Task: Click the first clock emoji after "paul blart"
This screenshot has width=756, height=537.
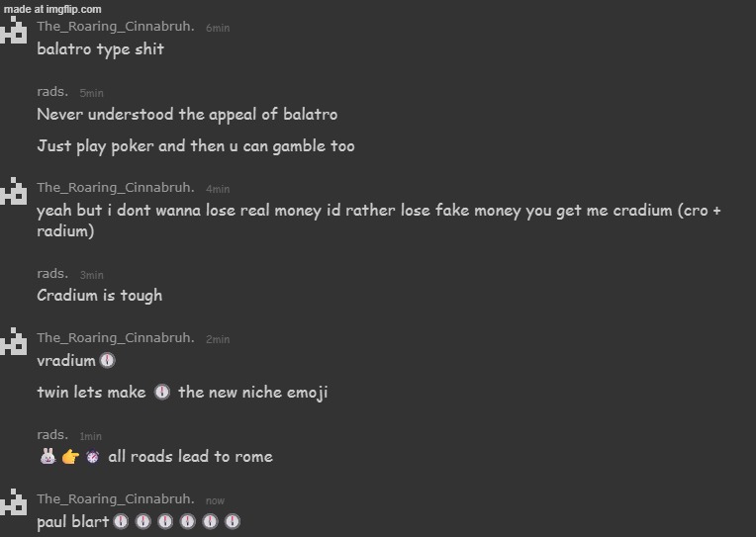Action: (121, 522)
